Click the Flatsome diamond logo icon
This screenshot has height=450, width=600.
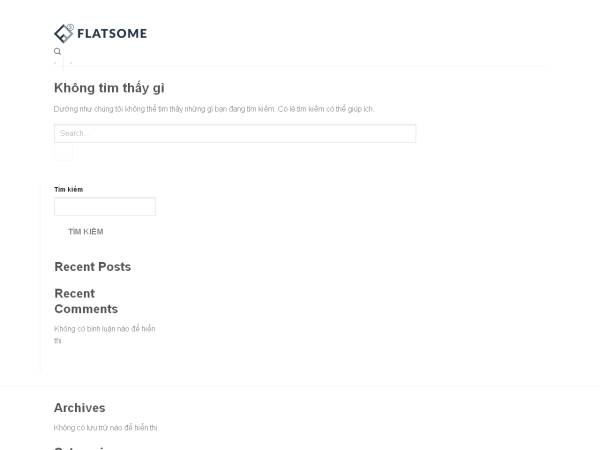pos(64,33)
